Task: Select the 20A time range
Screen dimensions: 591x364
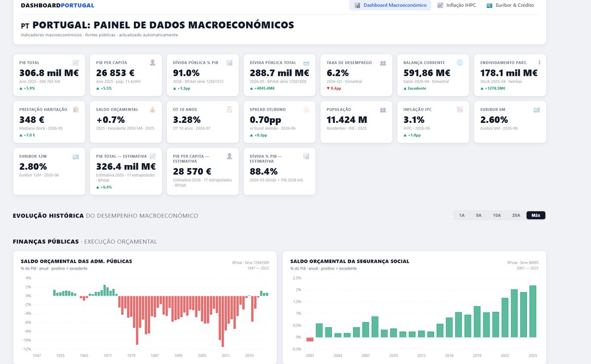Action: coord(516,215)
